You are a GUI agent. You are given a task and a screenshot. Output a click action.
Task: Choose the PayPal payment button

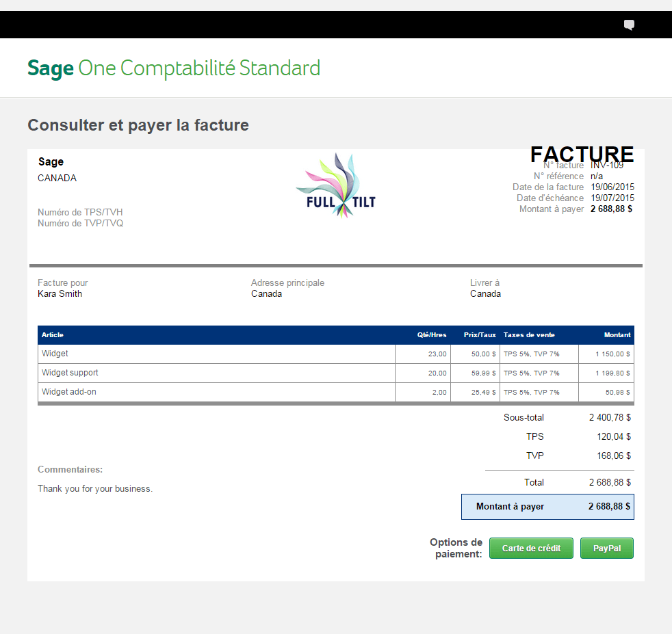click(607, 549)
